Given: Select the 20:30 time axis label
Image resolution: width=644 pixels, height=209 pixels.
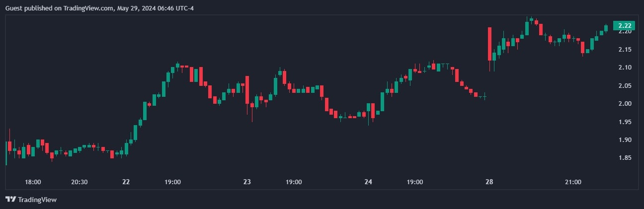Looking at the screenshot, I should (80, 182).
